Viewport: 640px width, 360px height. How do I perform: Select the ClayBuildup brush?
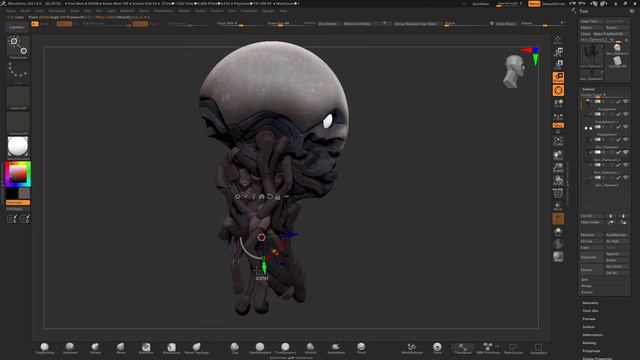pos(44,348)
